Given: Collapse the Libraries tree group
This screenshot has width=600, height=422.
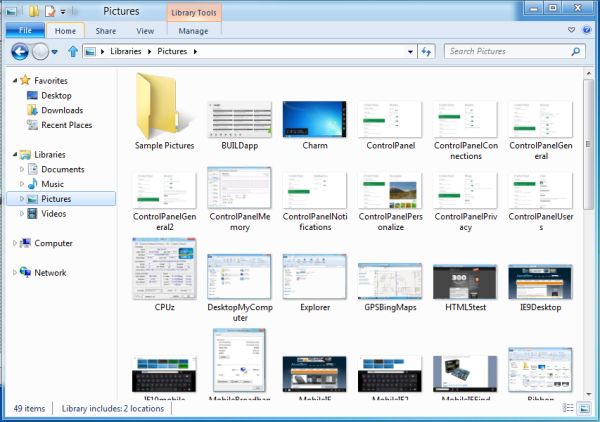Looking at the screenshot, I should click(x=15, y=155).
